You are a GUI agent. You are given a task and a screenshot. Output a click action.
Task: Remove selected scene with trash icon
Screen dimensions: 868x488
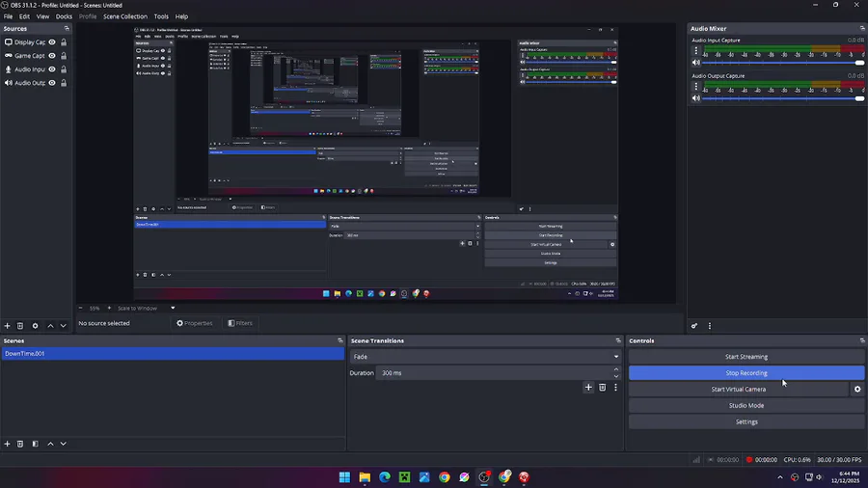[20, 444]
